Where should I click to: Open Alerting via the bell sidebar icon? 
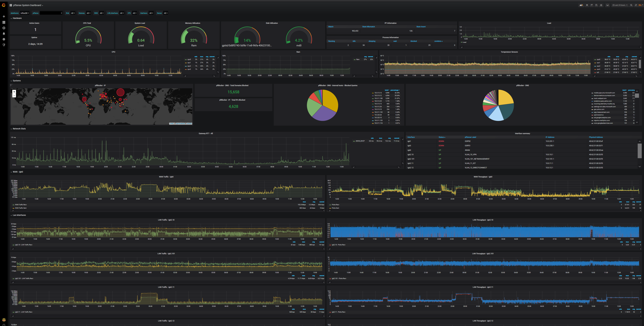(x=4, y=34)
